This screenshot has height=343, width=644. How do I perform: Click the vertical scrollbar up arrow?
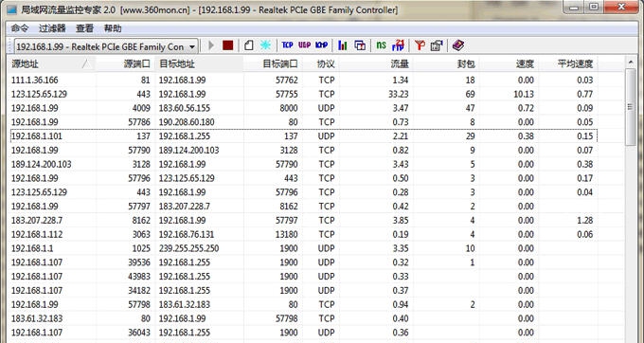631,63
